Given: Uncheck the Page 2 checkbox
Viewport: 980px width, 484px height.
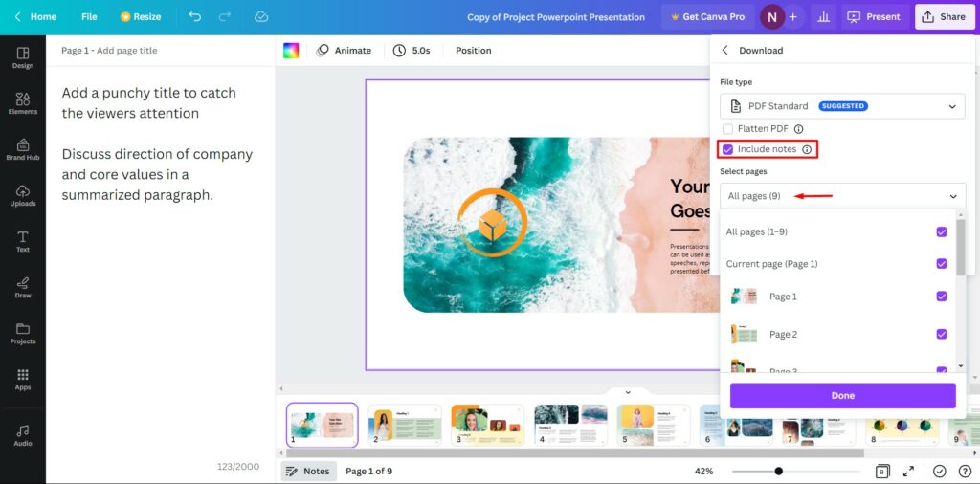Looking at the screenshot, I should [942, 334].
